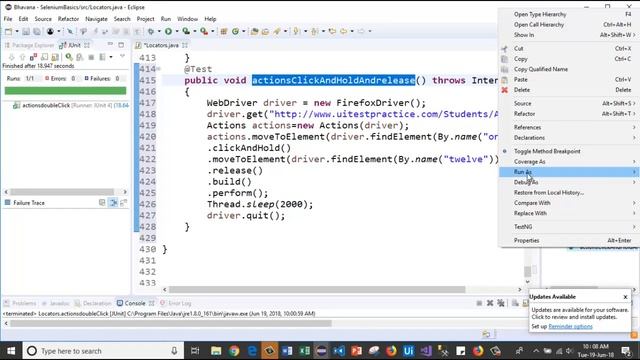This screenshot has height=360, width=640.
Task: Switch to the Console tab
Action: pyautogui.click(x=135, y=303)
